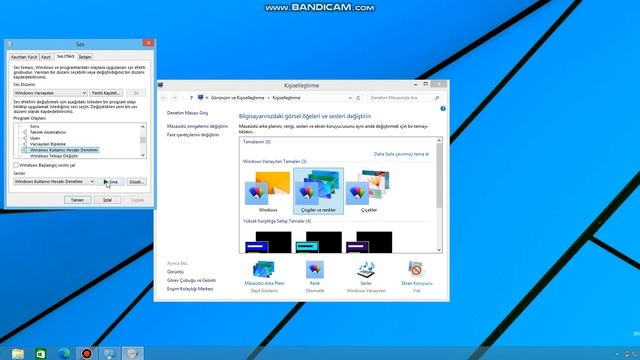Open the green Store icon in taskbar
Viewport: 640px width, 360px height.
pos(41,353)
